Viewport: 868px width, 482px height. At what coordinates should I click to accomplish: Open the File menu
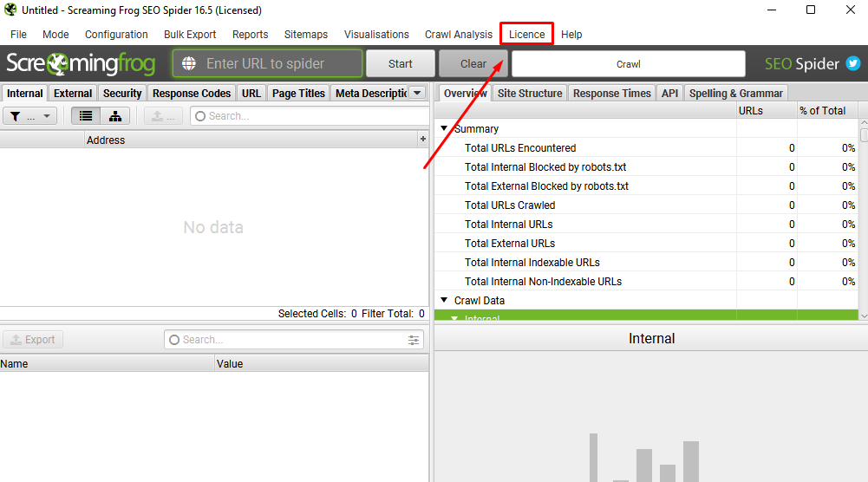tap(18, 35)
